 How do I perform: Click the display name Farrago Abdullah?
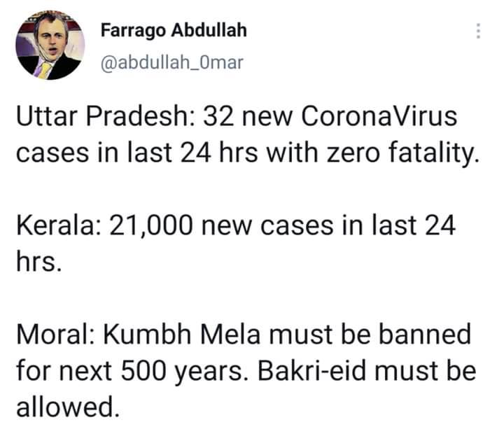[174, 31]
